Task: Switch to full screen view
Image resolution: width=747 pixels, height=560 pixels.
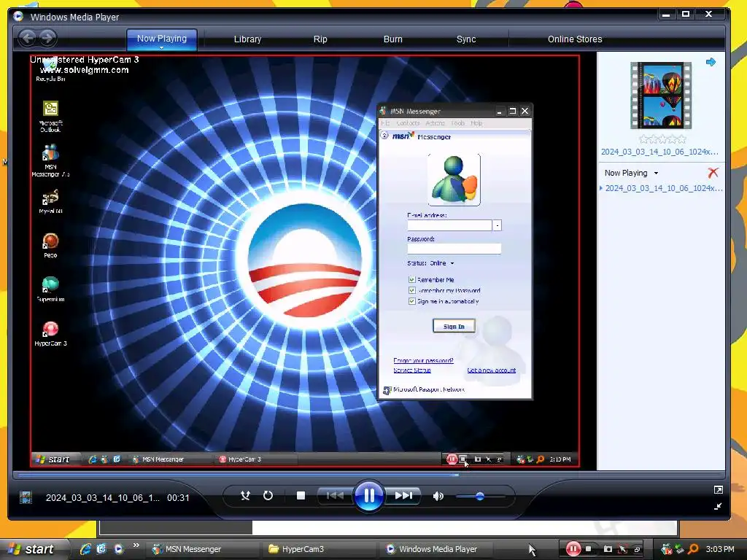Action: [x=719, y=489]
